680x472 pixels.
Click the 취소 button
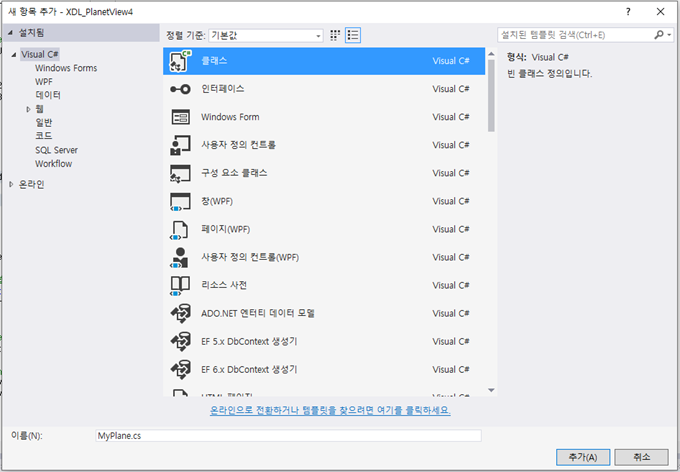pyautogui.click(x=641, y=457)
